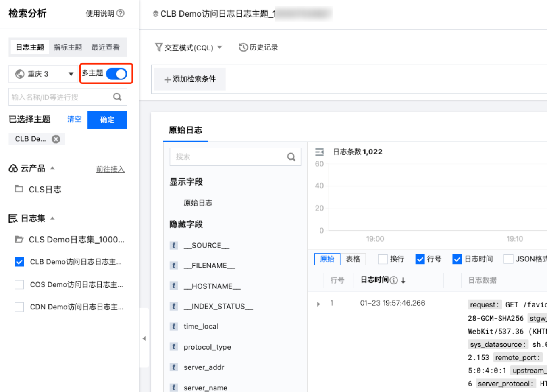Image resolution: width=547 pixels, height=392 pixels.
Task: Collapse the left sidebar panel
Action: click(x=144, y=338)
